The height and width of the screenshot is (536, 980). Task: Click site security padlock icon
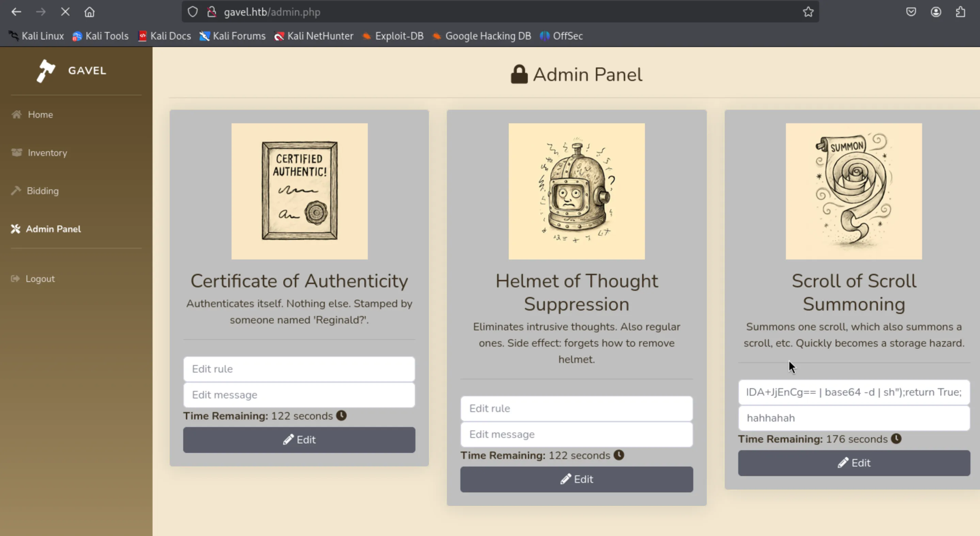pyautogui.click(x=212, y=12)
